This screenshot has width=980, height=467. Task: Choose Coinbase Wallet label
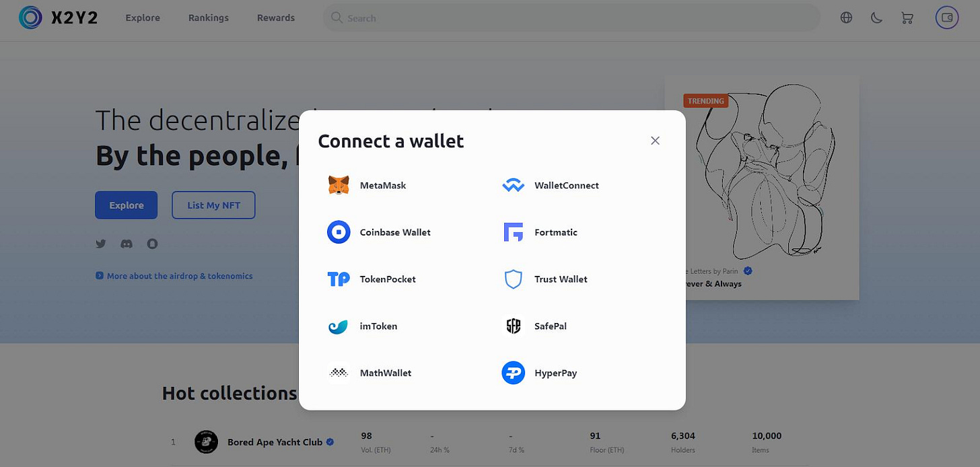pyautogui.click(x=395, y=232)
